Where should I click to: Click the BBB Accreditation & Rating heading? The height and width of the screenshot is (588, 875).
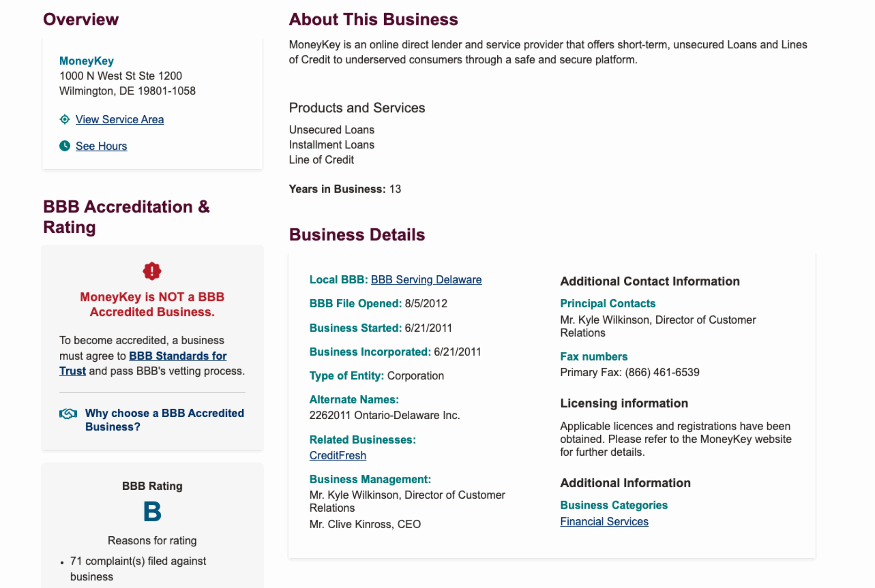(x=126, y=217)
